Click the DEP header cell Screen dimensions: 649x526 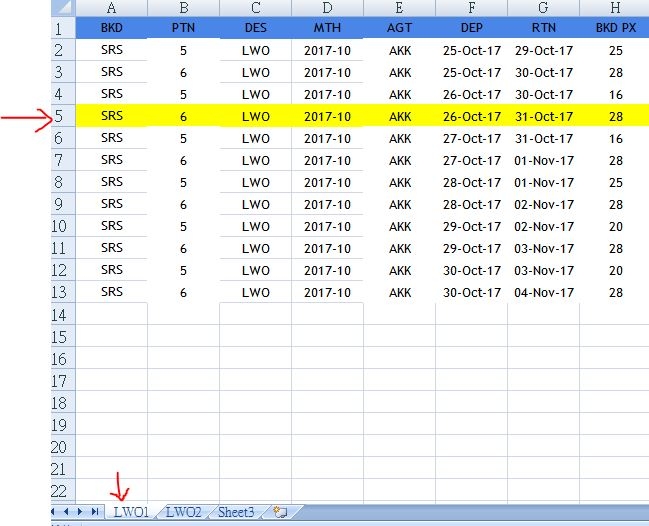click(x=471, y=28)
